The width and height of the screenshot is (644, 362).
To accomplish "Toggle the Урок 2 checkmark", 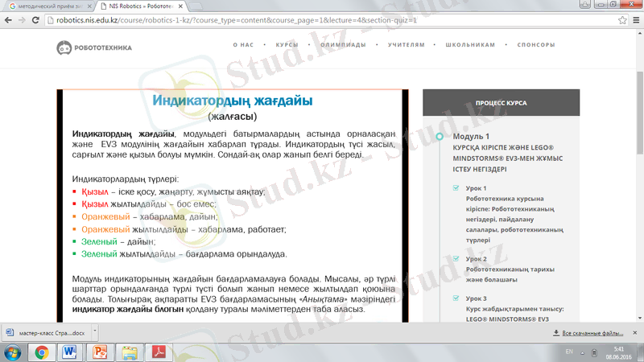I will point(456,259).
